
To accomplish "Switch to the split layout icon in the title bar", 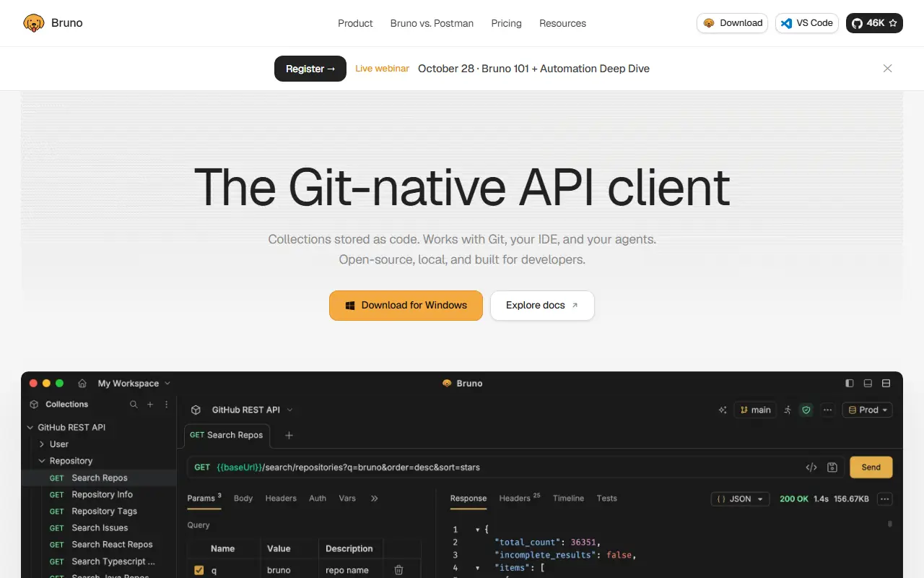I will coord(886,384).
